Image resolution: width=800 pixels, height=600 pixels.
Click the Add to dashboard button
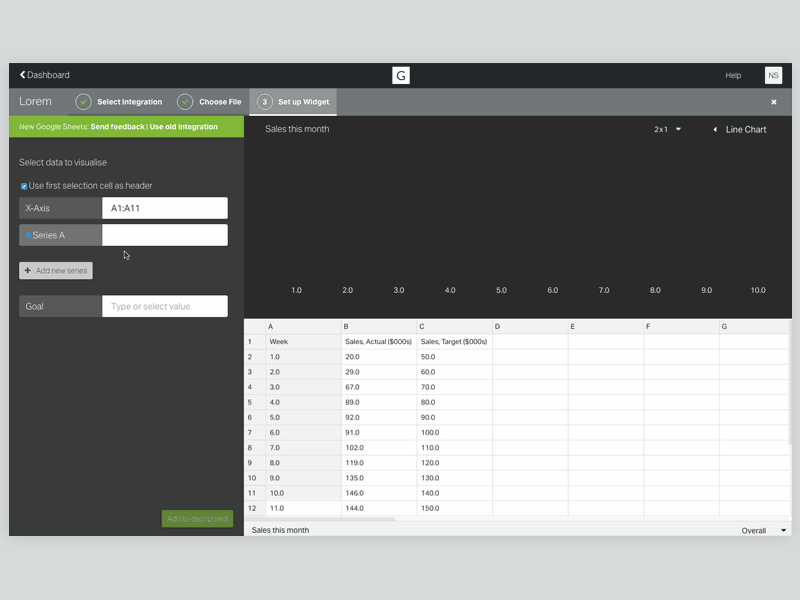pos(197,518)
